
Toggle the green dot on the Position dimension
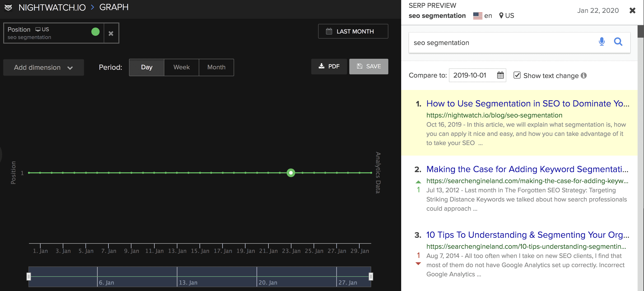pos(95,32)
